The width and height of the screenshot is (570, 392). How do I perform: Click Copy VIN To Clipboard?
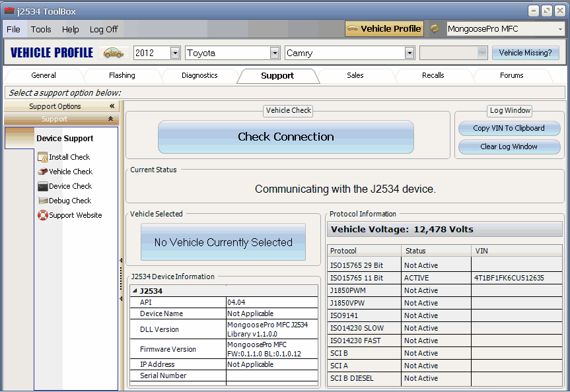point(509,128)
